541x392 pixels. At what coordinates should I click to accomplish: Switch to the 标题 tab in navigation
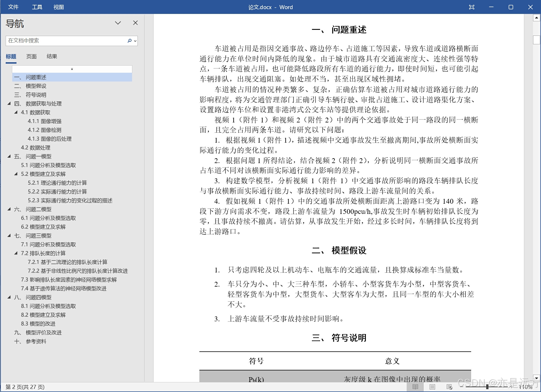coord(11,57)
